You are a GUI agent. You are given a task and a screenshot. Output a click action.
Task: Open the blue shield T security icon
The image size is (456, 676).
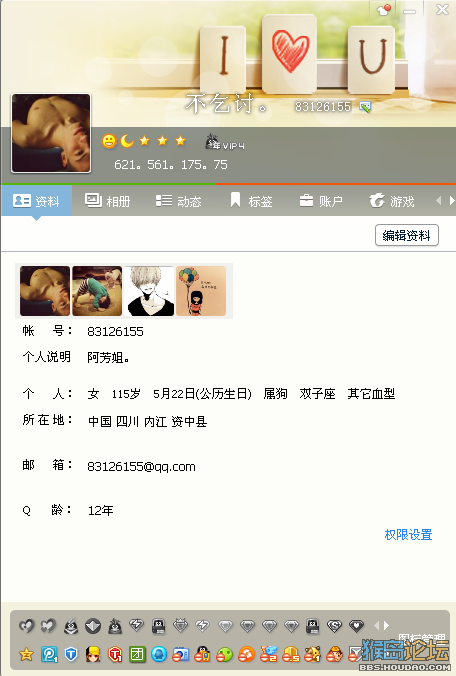click(71, 654)
